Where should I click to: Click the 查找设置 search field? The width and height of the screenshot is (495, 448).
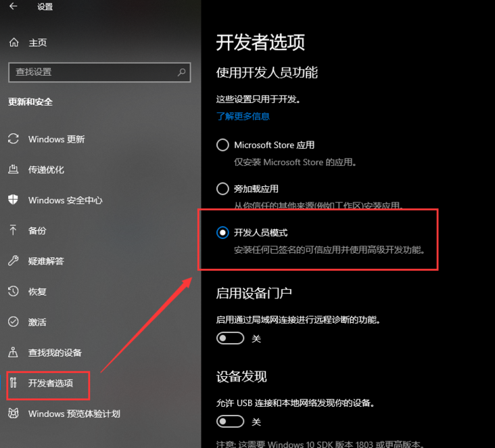click(x=99, y=72)
